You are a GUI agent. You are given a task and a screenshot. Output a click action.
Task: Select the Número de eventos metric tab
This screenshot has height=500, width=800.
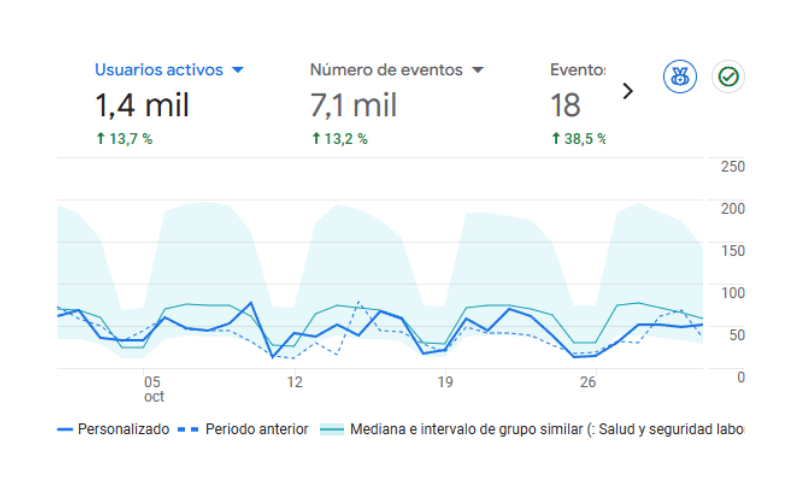pos(386,70)
